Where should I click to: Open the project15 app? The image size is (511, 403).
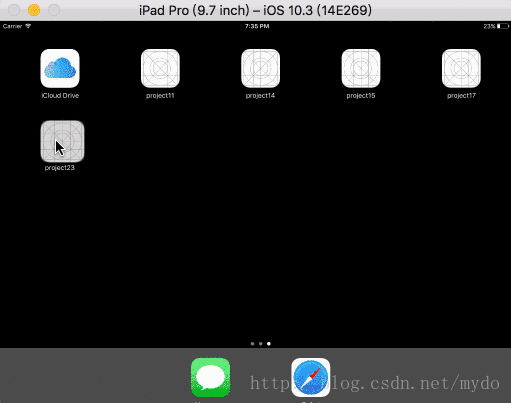pos(361,68)
